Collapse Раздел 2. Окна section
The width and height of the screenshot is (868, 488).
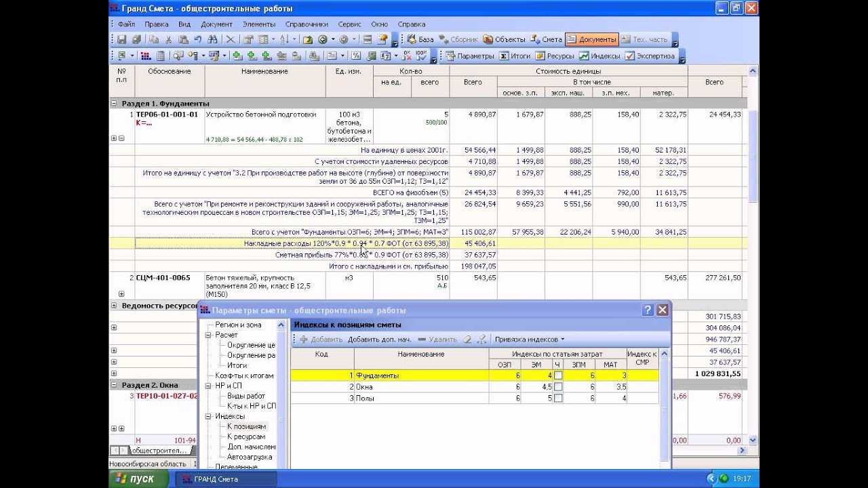click(114, 385)
